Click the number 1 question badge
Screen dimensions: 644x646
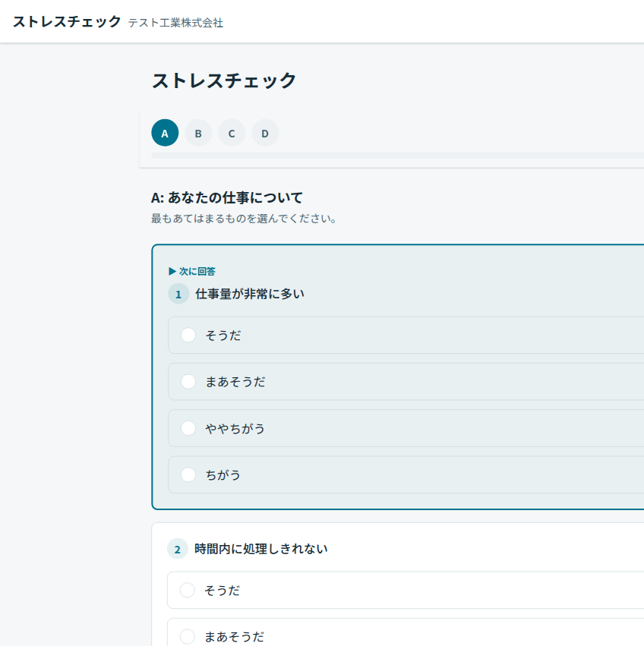[x=178, y=294]
